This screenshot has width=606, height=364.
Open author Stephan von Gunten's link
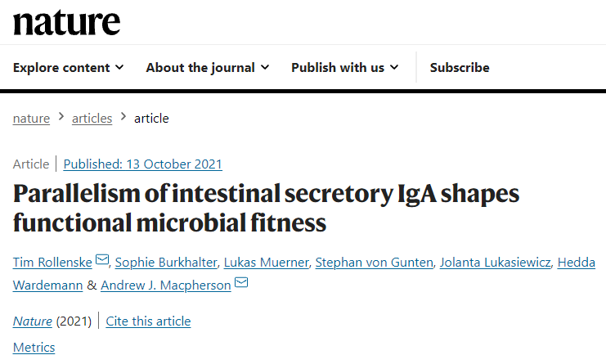[x=374, y=263]
